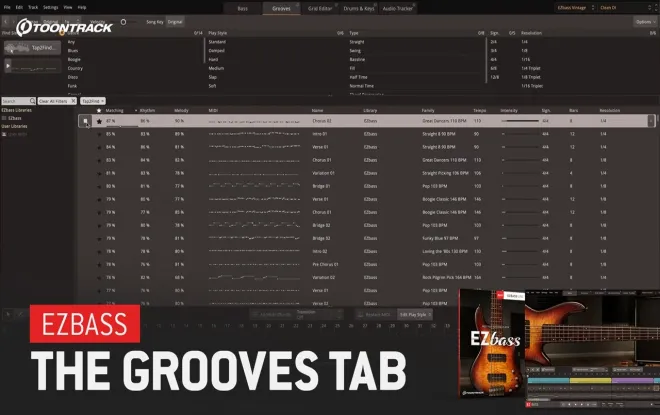Filter genre by Blues
This screenshot has height=415, width=660.
73,51
